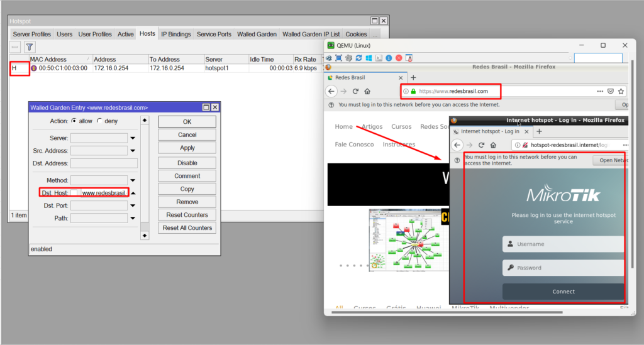Go back in Internet hotspot Firefox window
644x345 pixels.
click(457, 145)
